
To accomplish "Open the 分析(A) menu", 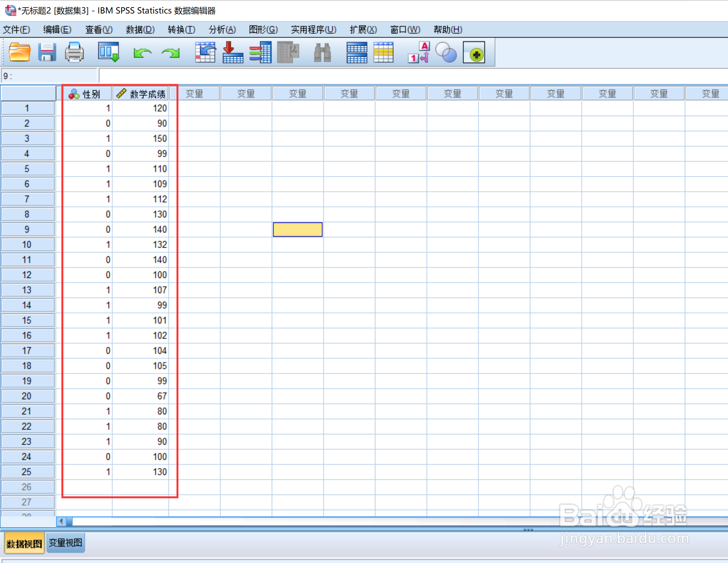I will tap(222, 30).
